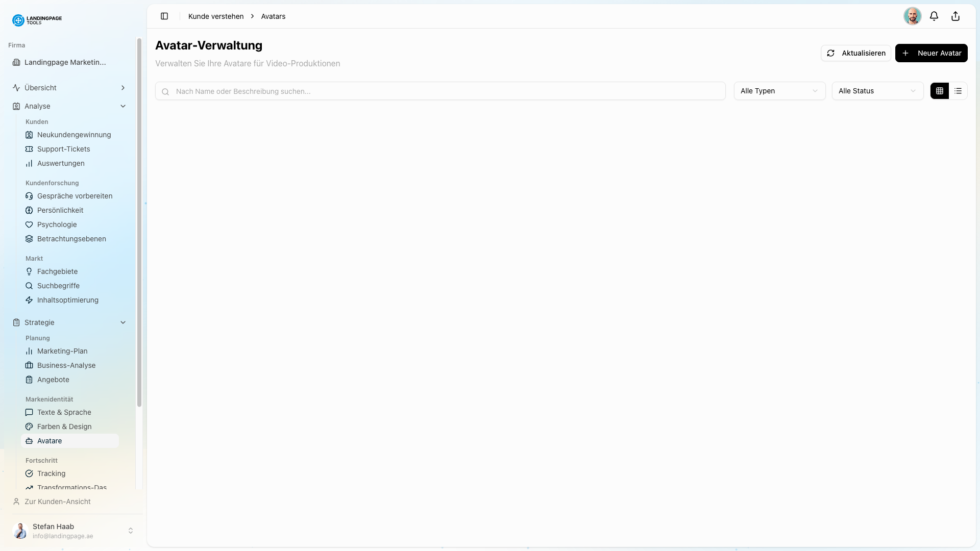Open the Alle Status dropdown
Screen dimensions: 980x551
[x=877, y=91]
